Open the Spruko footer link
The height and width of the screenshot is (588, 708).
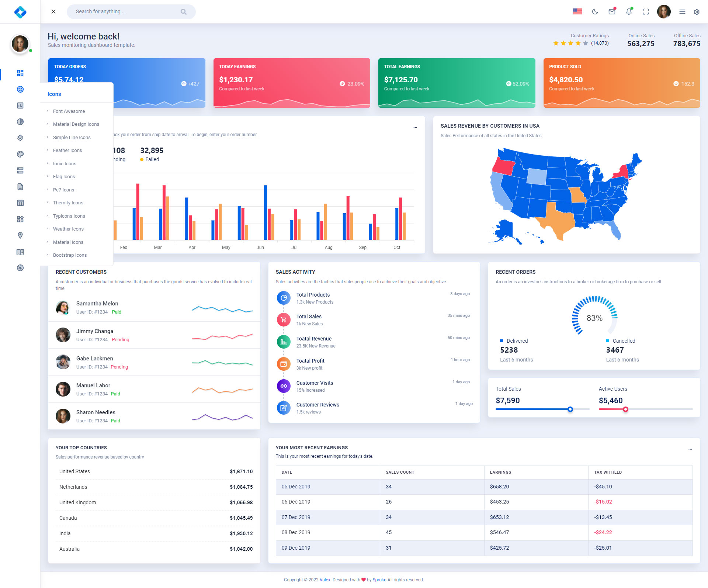379,580
